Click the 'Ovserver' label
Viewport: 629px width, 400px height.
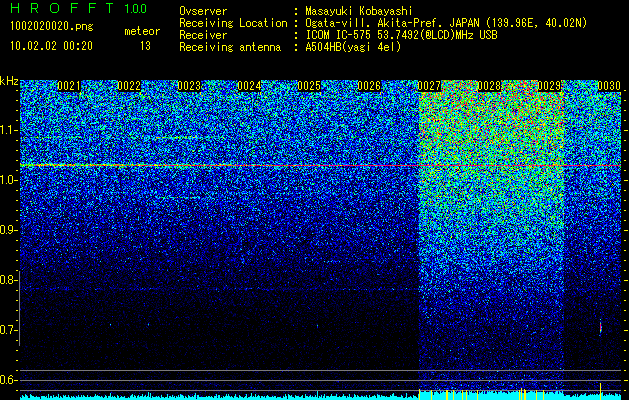tap(203, 11)
